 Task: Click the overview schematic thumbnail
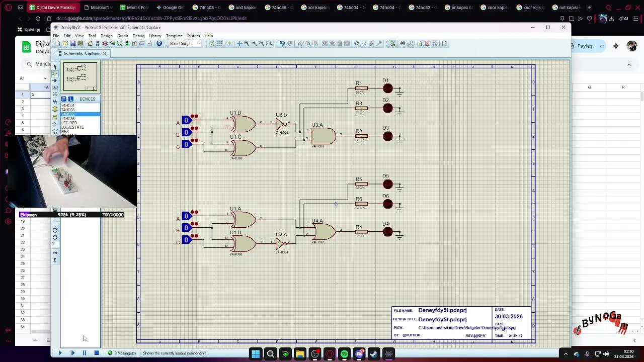tap(80, 76)
